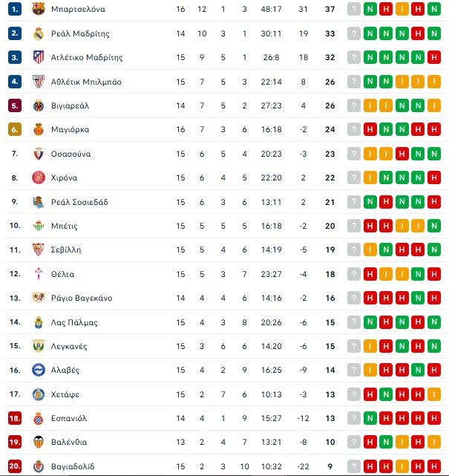Image resolution: width=449 pixels, height=476 pixels.
Task: Click Getafe's orange I form badge
Action: click(434, 394)
